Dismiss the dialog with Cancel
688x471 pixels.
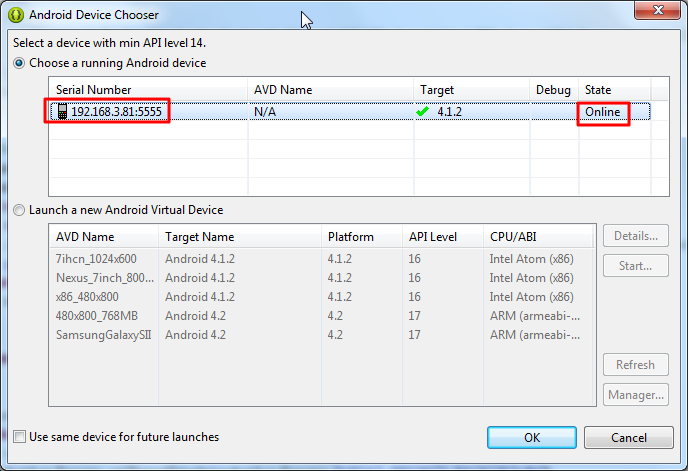tap(629, 438)
